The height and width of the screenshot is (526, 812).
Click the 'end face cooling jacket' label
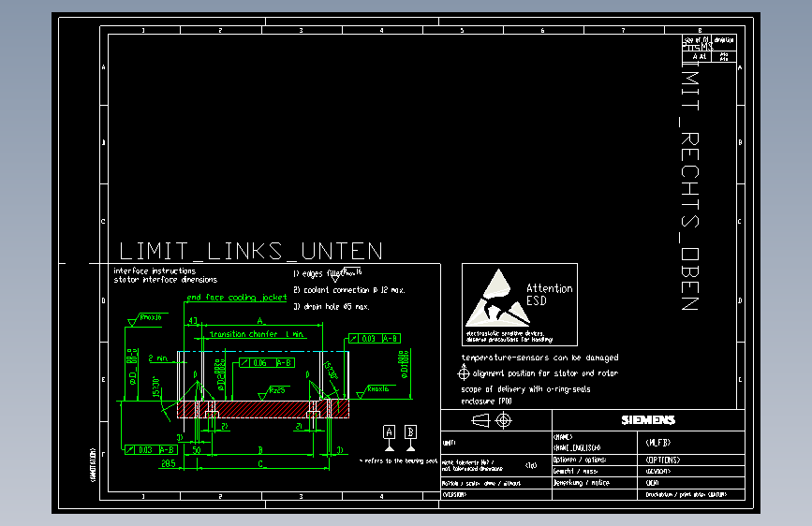pyautogui.click(x=237, y=298)
